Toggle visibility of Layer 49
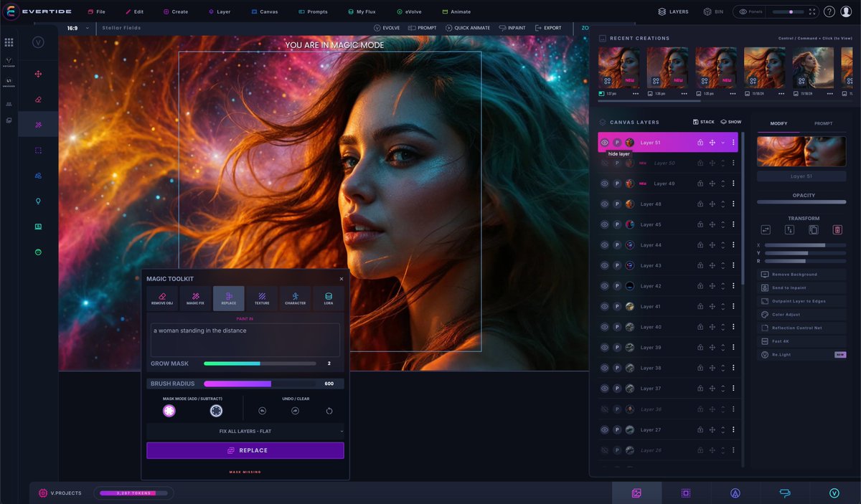Screen dimensions: 861x504 [605, 184]
